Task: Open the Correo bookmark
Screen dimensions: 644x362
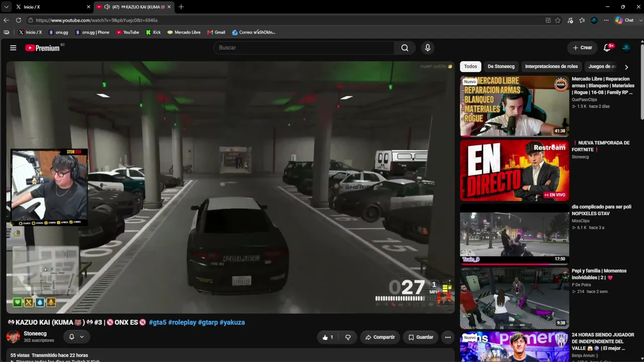Action: [254, 32]
